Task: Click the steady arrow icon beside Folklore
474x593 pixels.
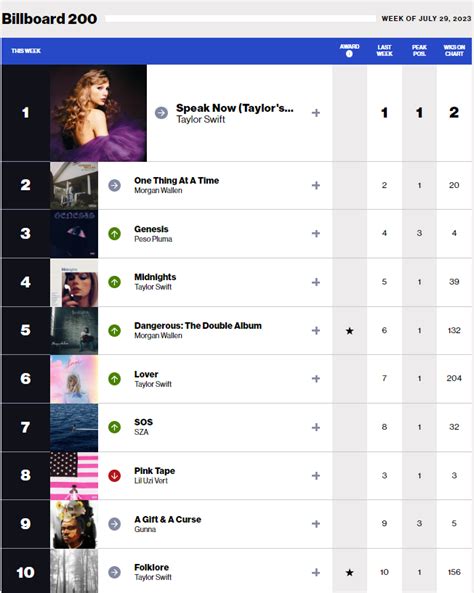Action: click(114, 572)
